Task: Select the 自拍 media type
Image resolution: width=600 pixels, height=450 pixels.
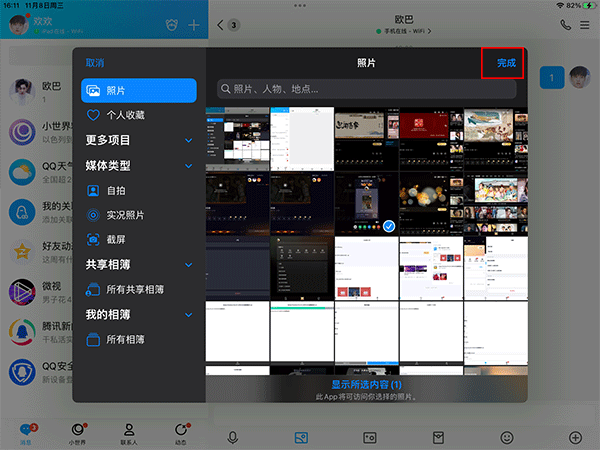Action: pyautogui.click(x=117, y=189)
